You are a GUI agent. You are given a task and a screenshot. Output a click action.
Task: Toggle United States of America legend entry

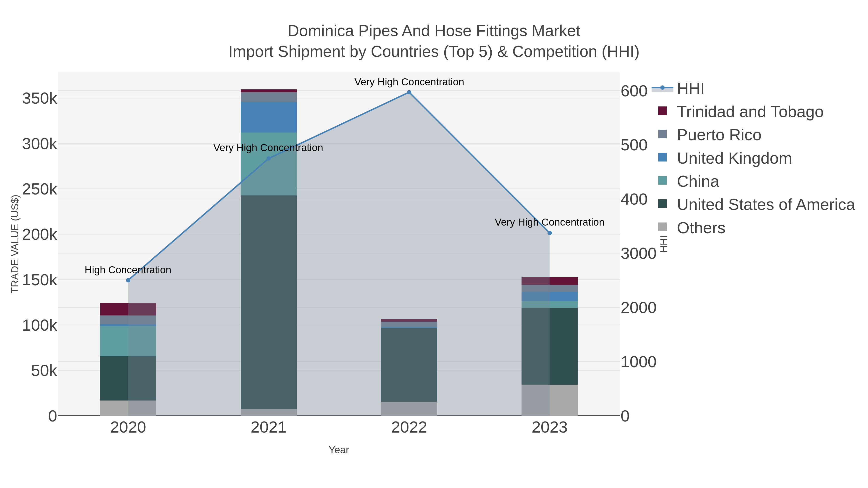pos(756,205)
